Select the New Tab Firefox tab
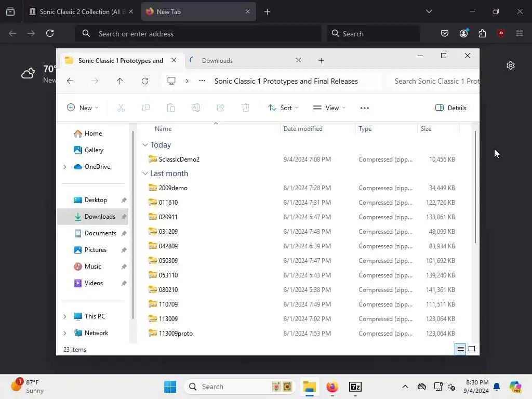Screen dimensions: 532x399 198,12
